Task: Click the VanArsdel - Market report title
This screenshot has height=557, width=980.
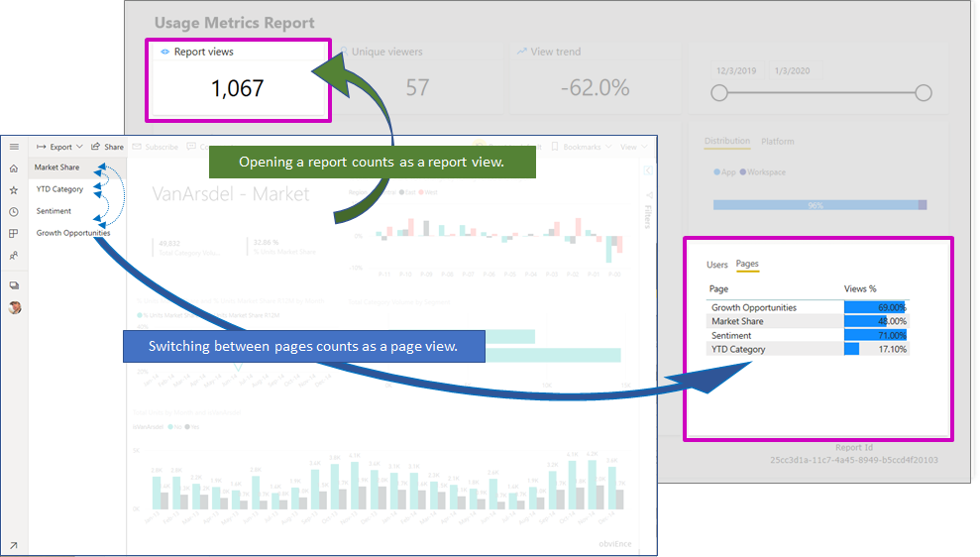Action: point(231,194)
